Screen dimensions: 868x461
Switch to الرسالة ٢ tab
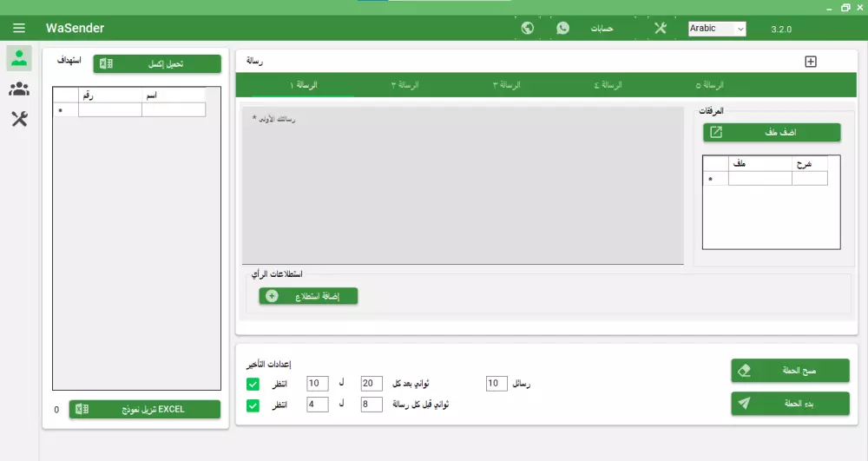tap(404, 85)
